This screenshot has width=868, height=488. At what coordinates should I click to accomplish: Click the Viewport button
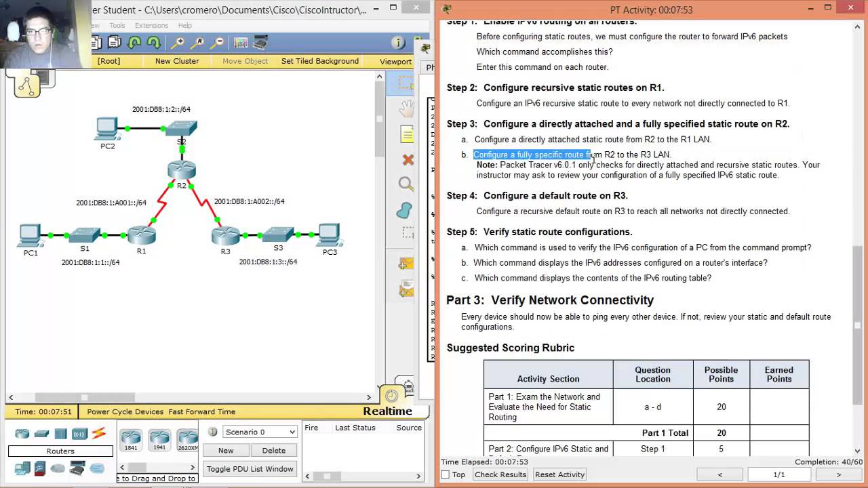click(x=395, y=61)
